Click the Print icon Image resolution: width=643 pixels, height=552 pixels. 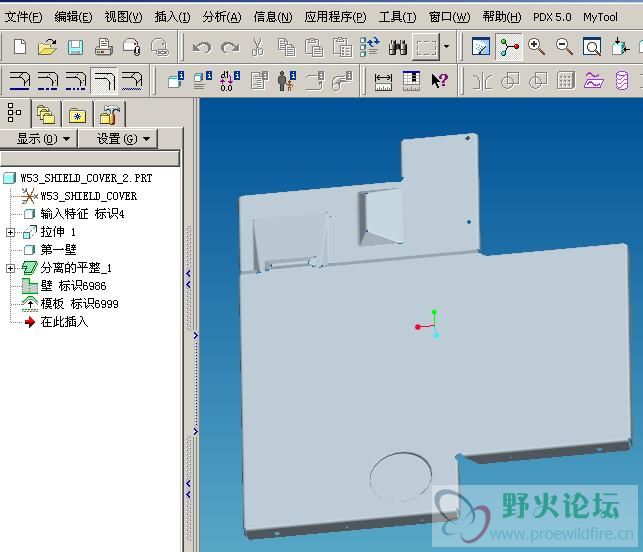coord(103,47)
